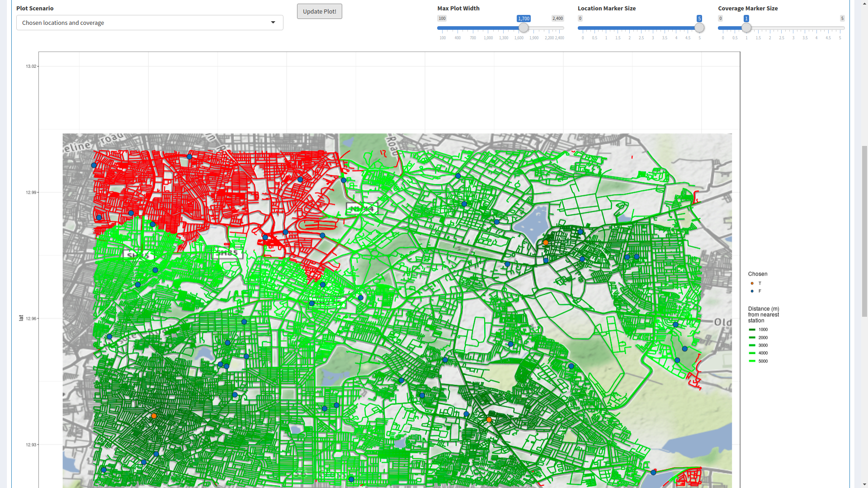Screen dimensions: 868x488
Task: Set Coverage Marker Size to the 3 tick
Action: pyautogui.click(x=793, y=28)
